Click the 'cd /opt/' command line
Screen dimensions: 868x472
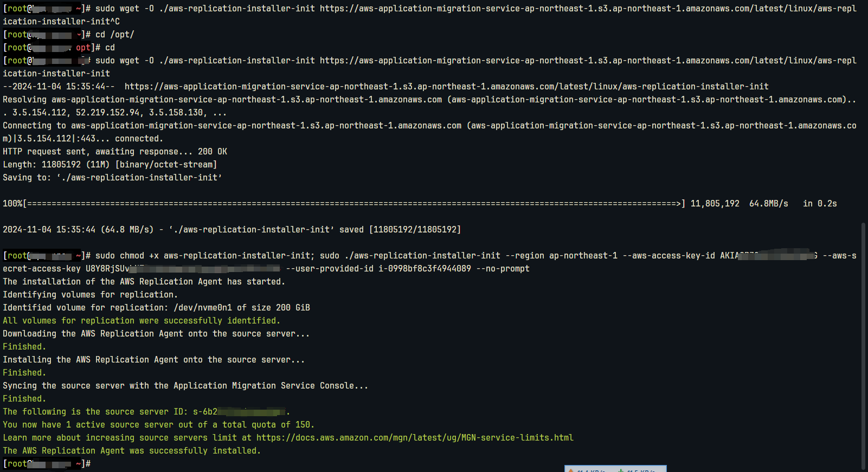[114, 35]
